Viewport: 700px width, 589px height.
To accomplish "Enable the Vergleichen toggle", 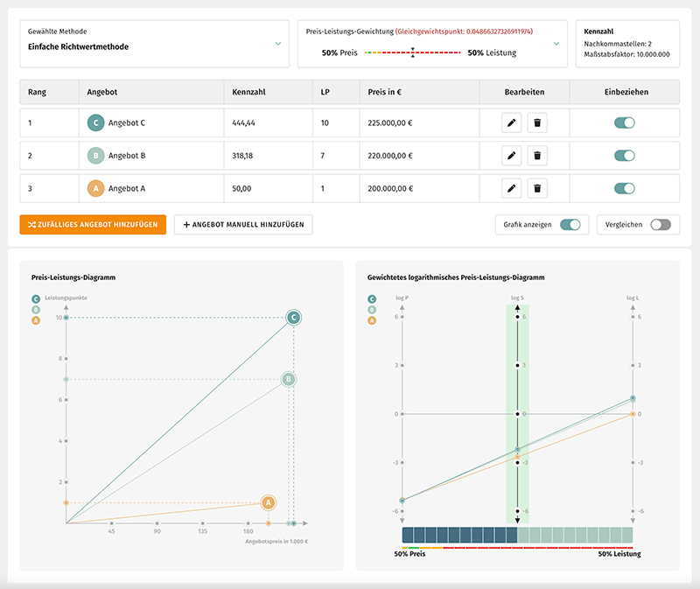I will point(661,225).
